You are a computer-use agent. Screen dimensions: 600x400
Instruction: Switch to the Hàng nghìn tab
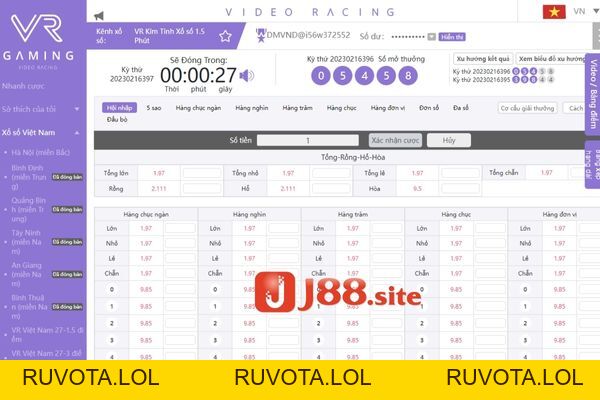click(x=252, y=108)
